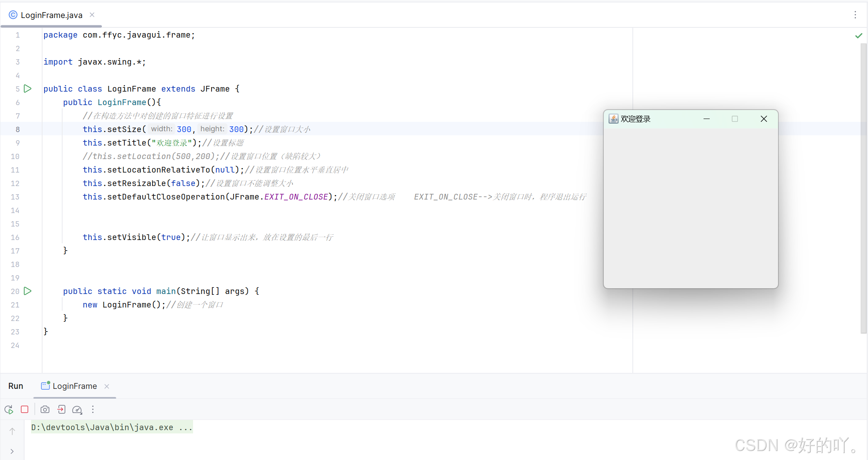Close the LoginFrame run tab

107,386
